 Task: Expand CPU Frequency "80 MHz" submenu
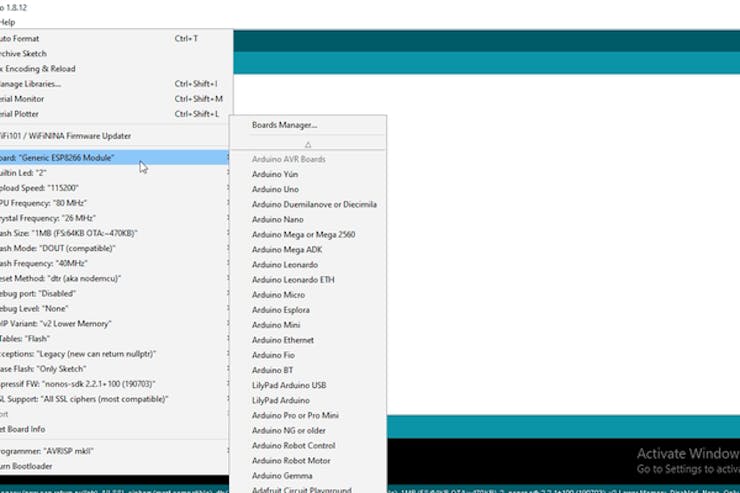pyautogui.click(x=116, y=203)
